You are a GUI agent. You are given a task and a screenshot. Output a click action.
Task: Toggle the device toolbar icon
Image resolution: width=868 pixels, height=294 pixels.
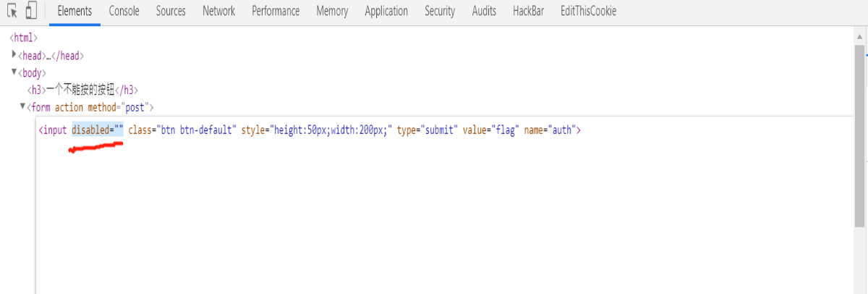[x=30, y=12]
